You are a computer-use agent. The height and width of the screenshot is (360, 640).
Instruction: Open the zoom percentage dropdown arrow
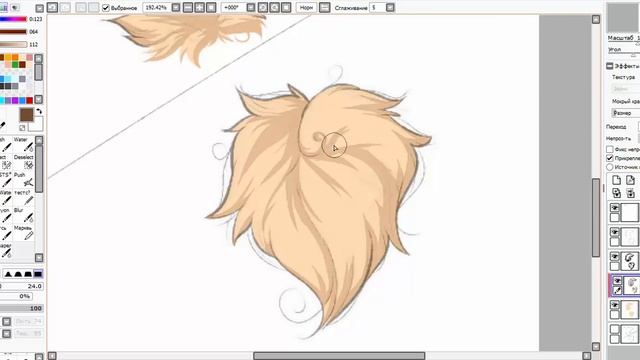[x=176, y=7]
